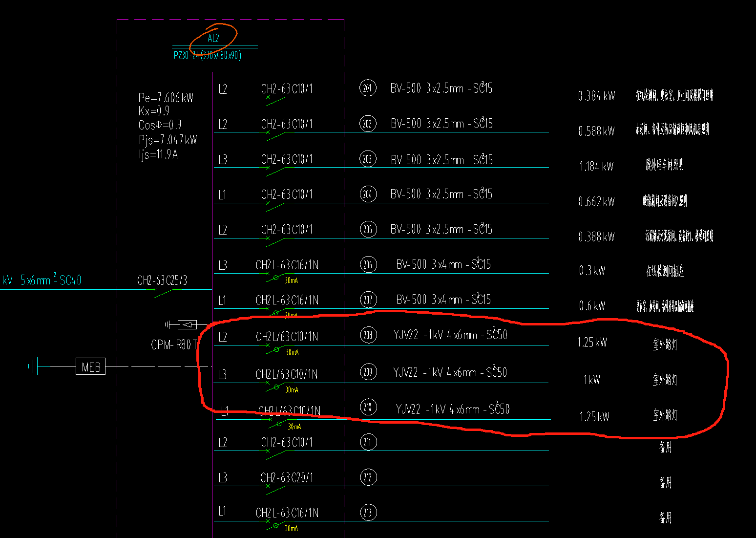Click cable YJV22 -1kV 4x6mm text on circuit 209

tap(450, 372)
